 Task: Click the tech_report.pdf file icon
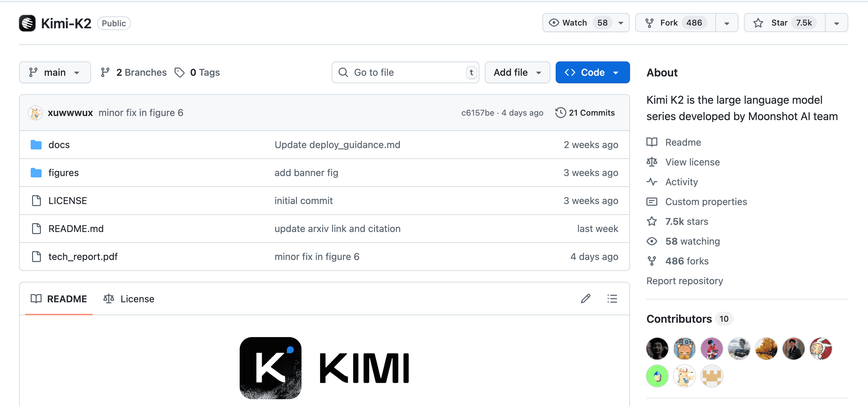click(36, 257)
